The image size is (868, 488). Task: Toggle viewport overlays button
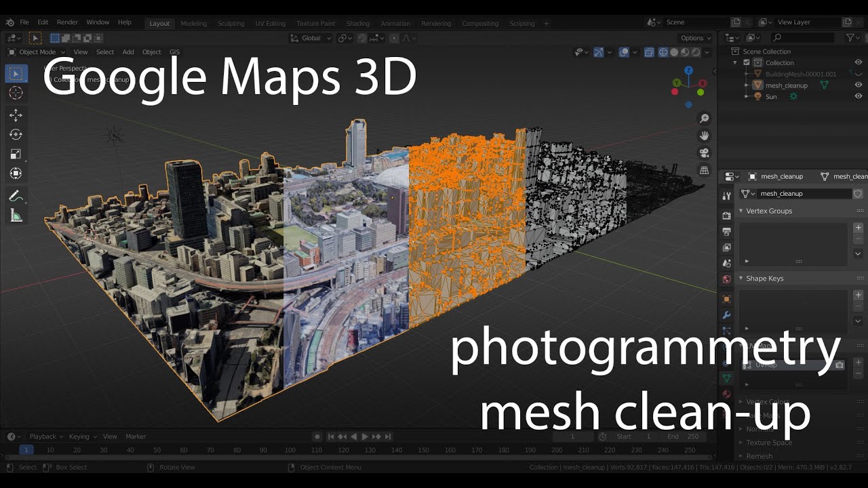pos(624,52)
